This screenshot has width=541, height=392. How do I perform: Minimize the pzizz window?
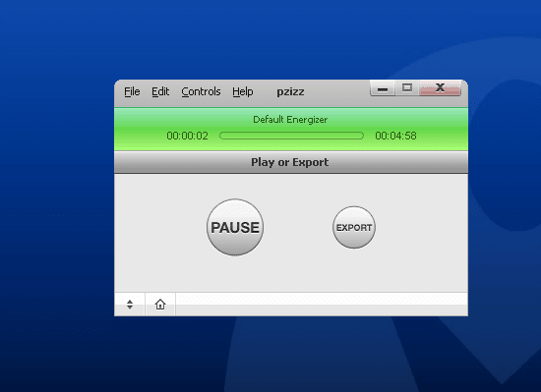[x=383, y=88]
